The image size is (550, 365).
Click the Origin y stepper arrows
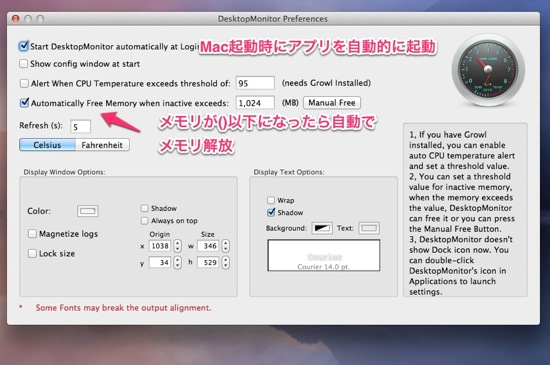click(177, 262)
